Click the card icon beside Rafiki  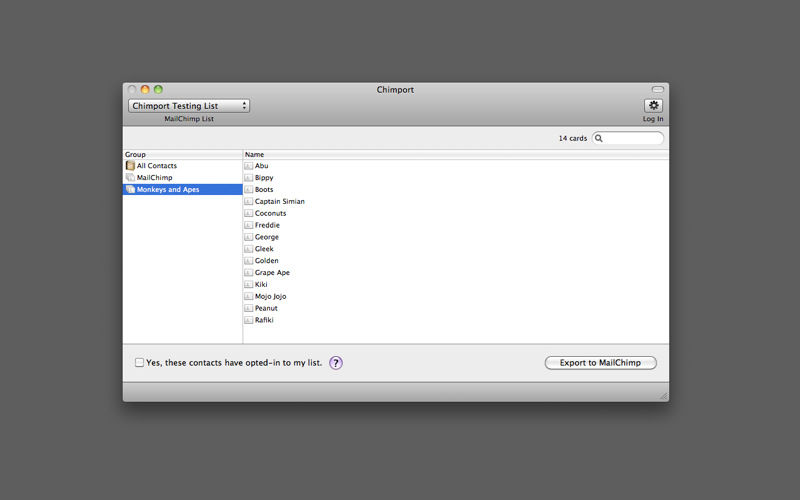click(248, 320)
